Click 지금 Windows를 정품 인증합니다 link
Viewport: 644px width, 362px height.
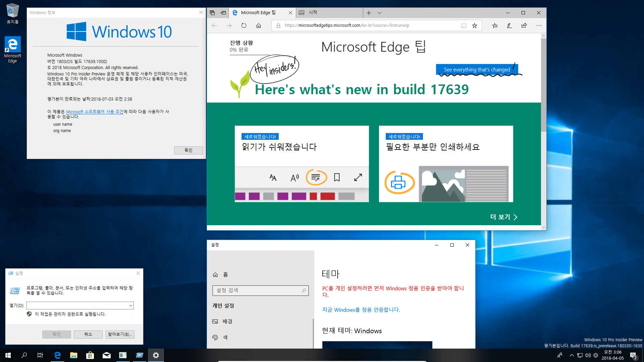(x=361, y=310)
